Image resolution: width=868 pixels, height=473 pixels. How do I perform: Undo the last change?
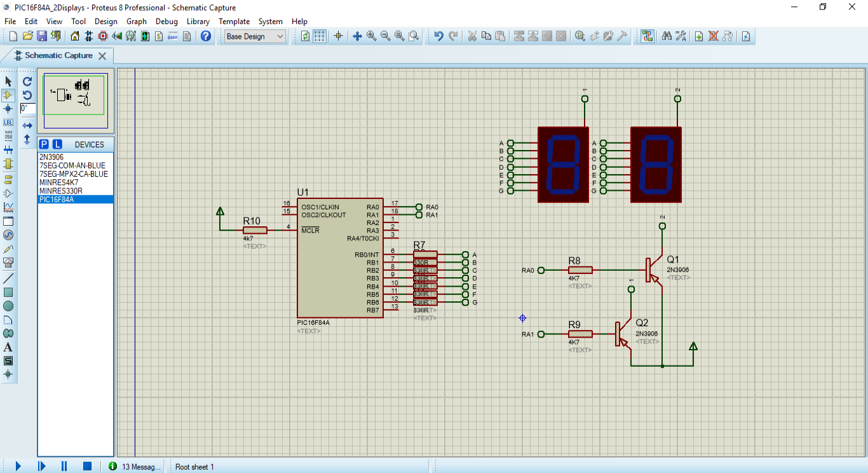coord(438,36)
